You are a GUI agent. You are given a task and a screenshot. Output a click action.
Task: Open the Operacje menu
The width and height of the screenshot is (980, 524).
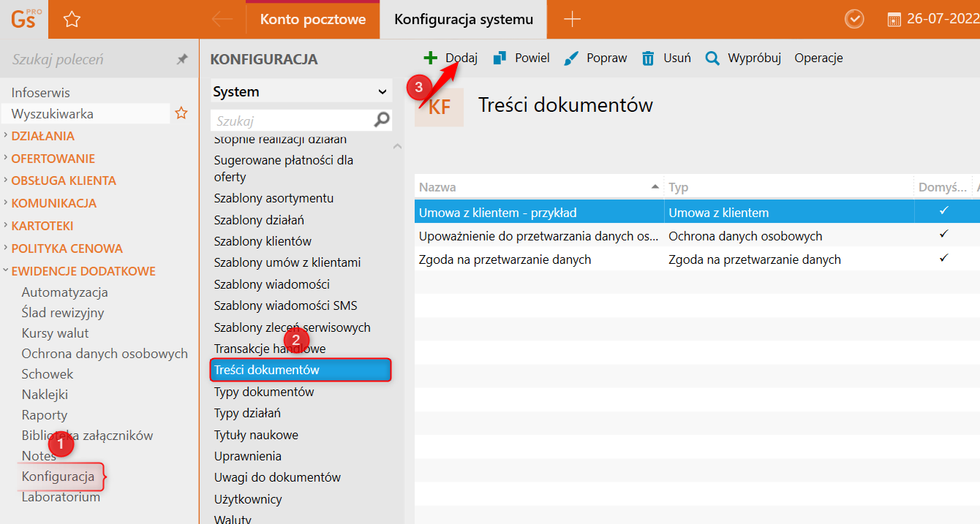(x=818, y=58)
